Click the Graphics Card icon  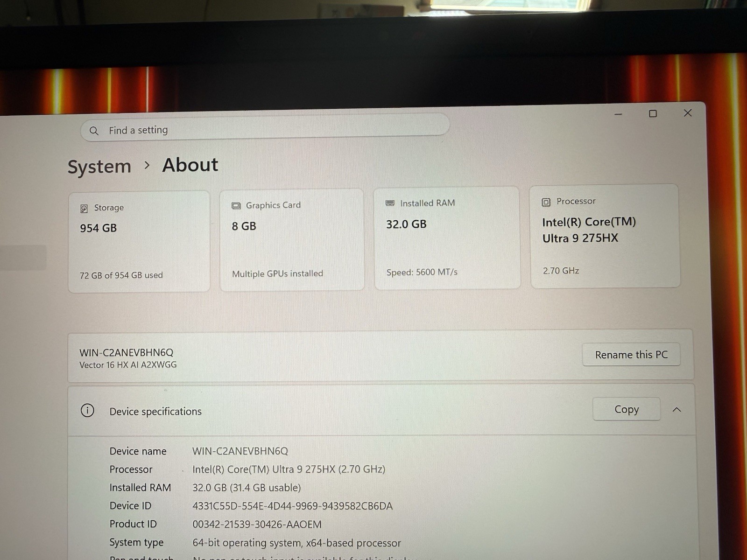tap(236, 206)
